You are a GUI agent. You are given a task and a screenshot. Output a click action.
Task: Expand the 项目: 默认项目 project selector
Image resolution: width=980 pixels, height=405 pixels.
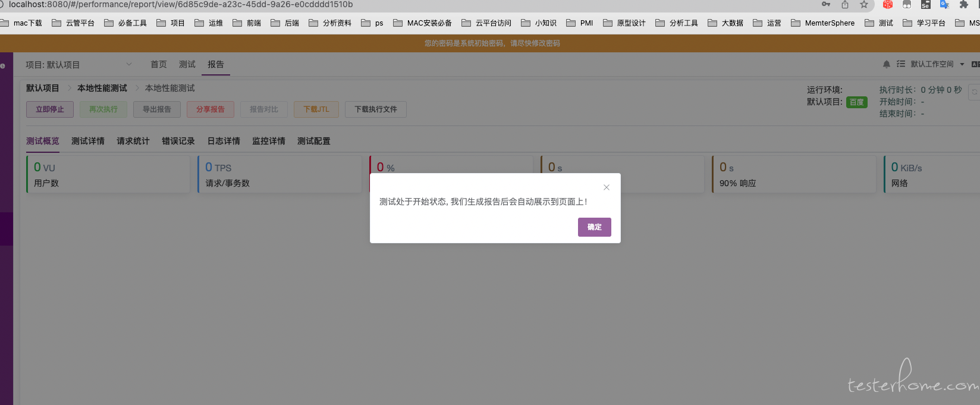click(79, 65)
